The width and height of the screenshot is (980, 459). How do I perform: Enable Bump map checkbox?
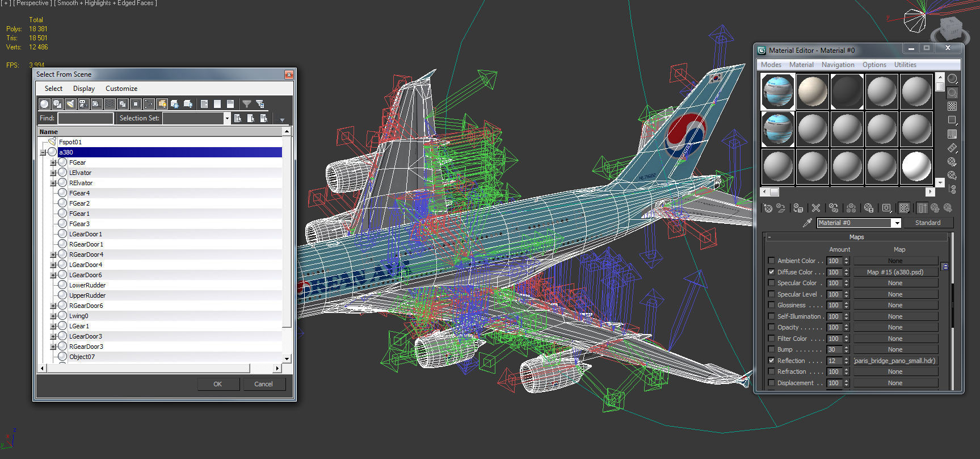coord(771,349)
